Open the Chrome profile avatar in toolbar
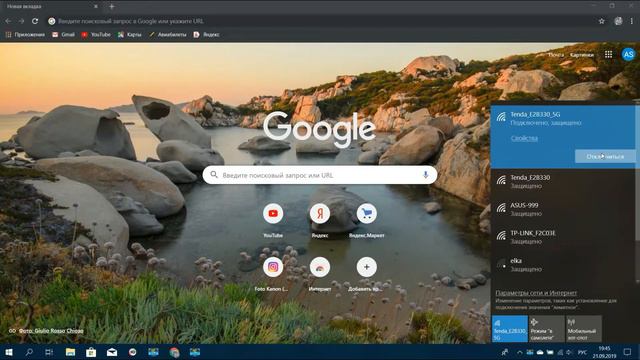 click(618, 21)
